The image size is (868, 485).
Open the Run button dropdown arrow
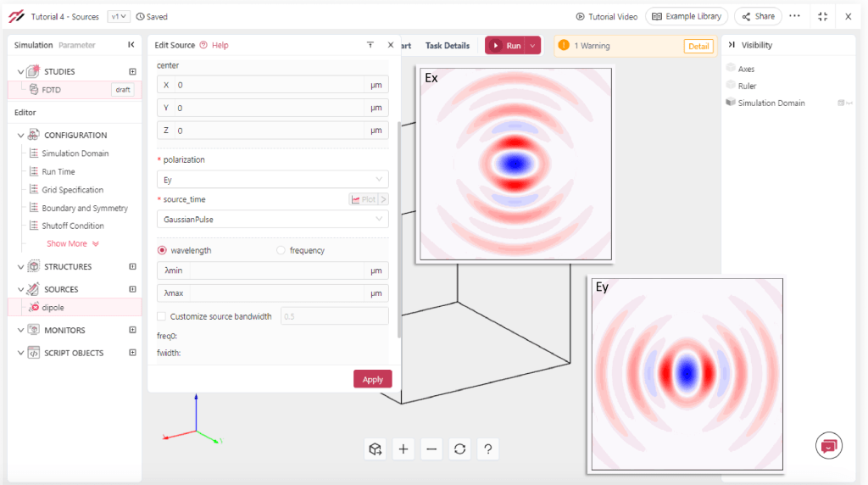532,46
